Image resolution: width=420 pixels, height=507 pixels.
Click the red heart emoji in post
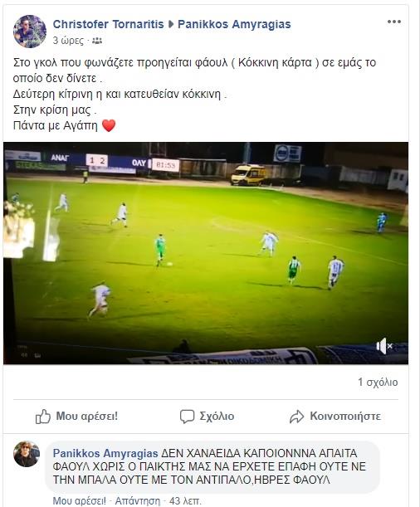click(109, 125)
